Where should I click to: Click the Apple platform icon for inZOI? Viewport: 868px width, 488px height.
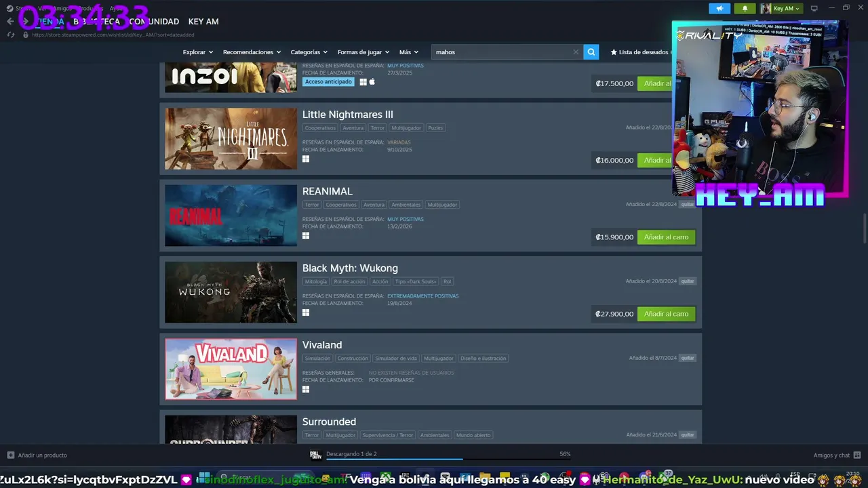click(x=372, y=81)
